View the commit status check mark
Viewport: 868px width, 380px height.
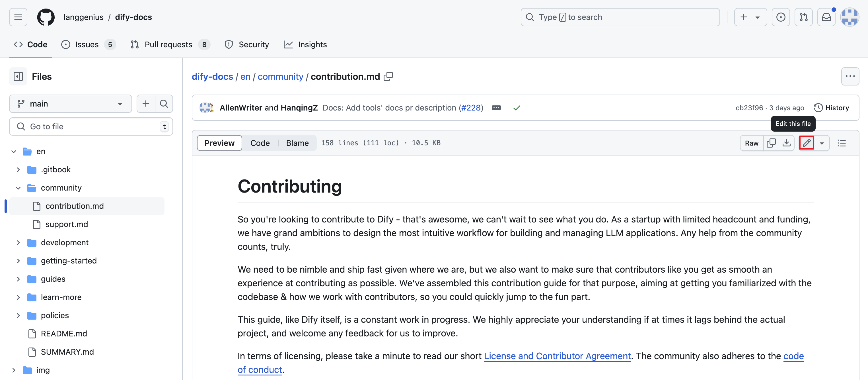pyautogui.click(x=517, y=108)
